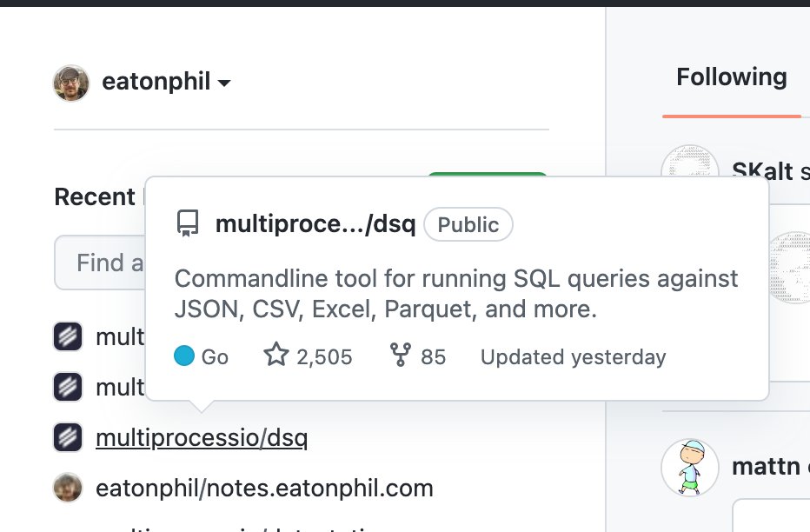Click the 'Commandline tool for running SQL' description
Image resolution: width=810 pixels, height=532 pixels.
point(456,293)
